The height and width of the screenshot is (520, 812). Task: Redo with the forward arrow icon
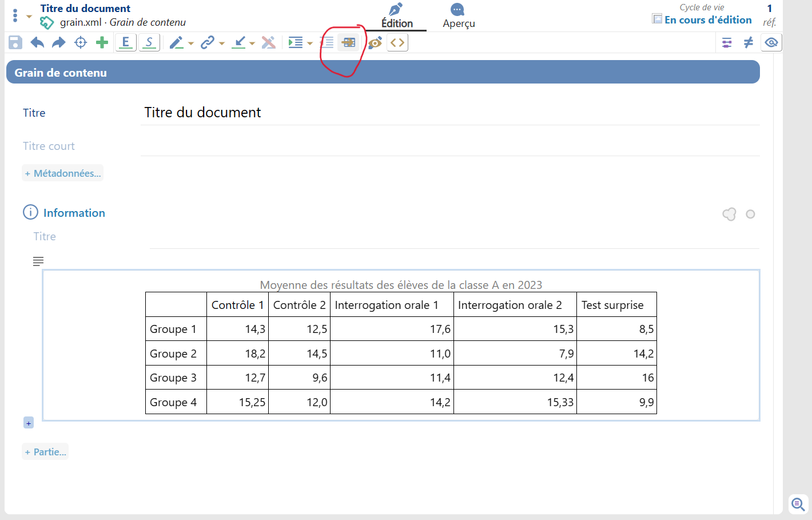58,42
